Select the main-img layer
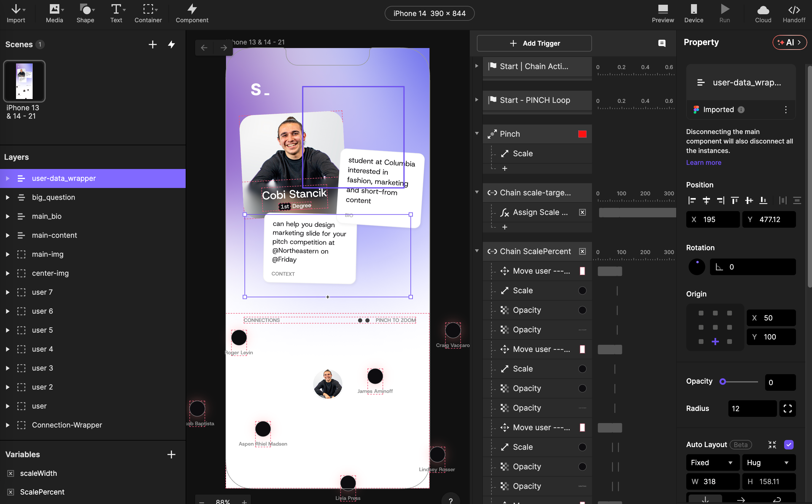The width and height of the screenshot is (812, 504). coord(48,254)
